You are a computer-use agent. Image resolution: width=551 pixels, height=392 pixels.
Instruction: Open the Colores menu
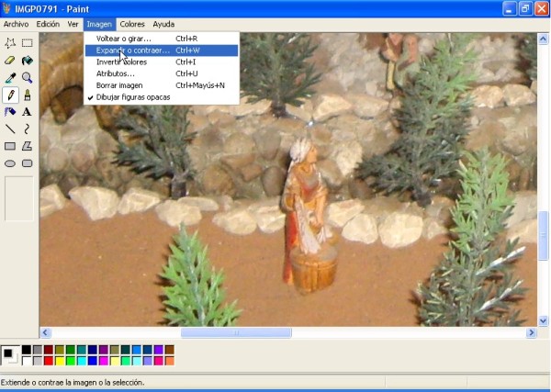point(132,24)
